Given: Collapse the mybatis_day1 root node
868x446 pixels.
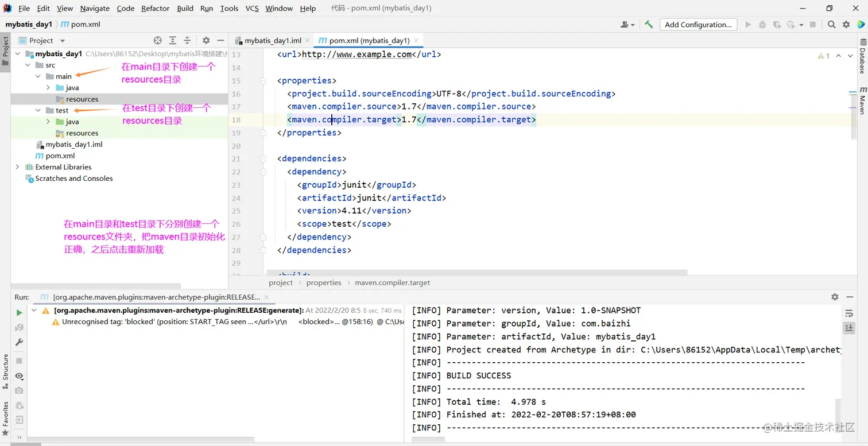Looking at the screenshot, I should click(17, 54).
